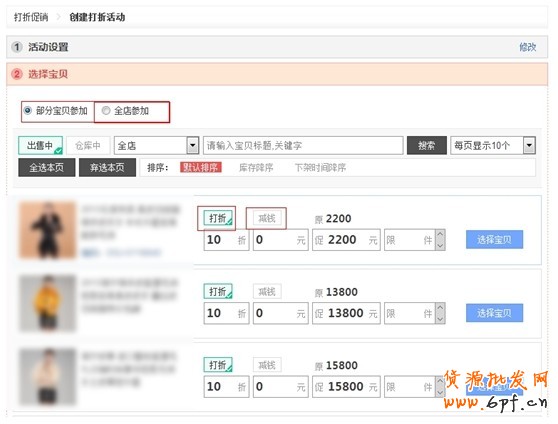558x424 pixels.
Task: Switch to 仓库中 tab
Action: [x=88, y=146]
